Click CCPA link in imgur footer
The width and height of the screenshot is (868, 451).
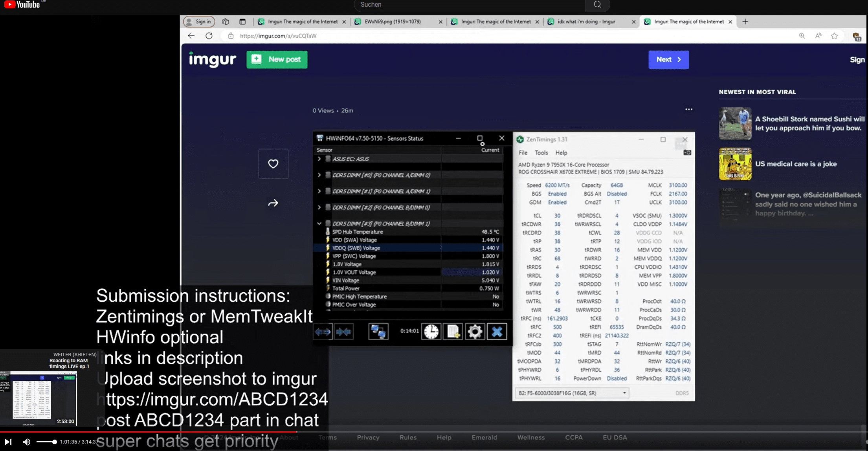click(574, 437)
